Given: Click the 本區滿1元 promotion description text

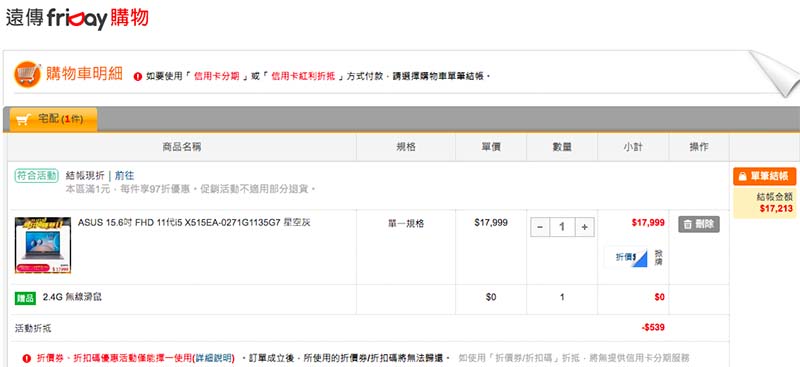Looking at the screenshot, I should (191, 189).
